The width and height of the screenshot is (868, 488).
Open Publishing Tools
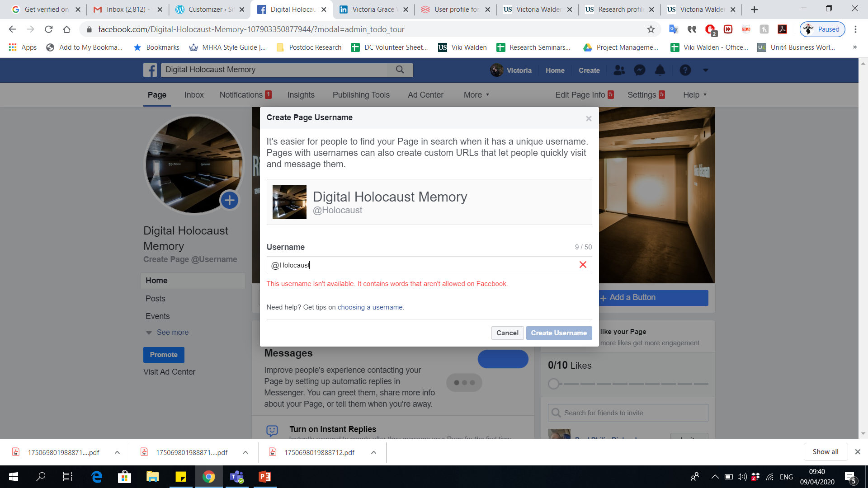(361, 95)
